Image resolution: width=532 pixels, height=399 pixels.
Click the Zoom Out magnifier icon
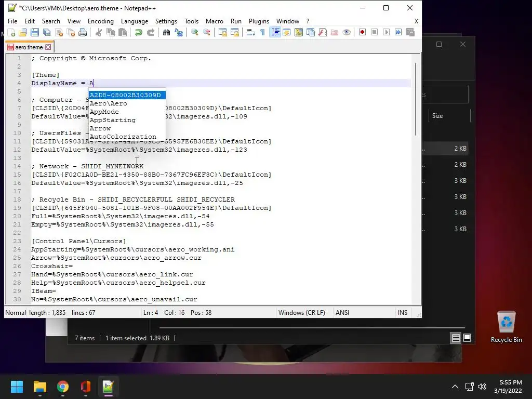point(207,32)
